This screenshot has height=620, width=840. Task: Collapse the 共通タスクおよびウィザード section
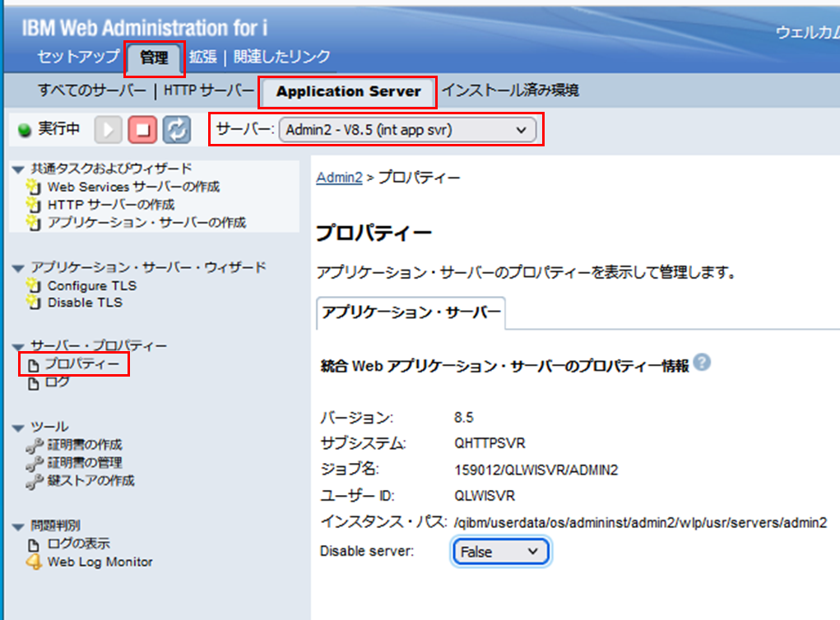coord(18,169)
